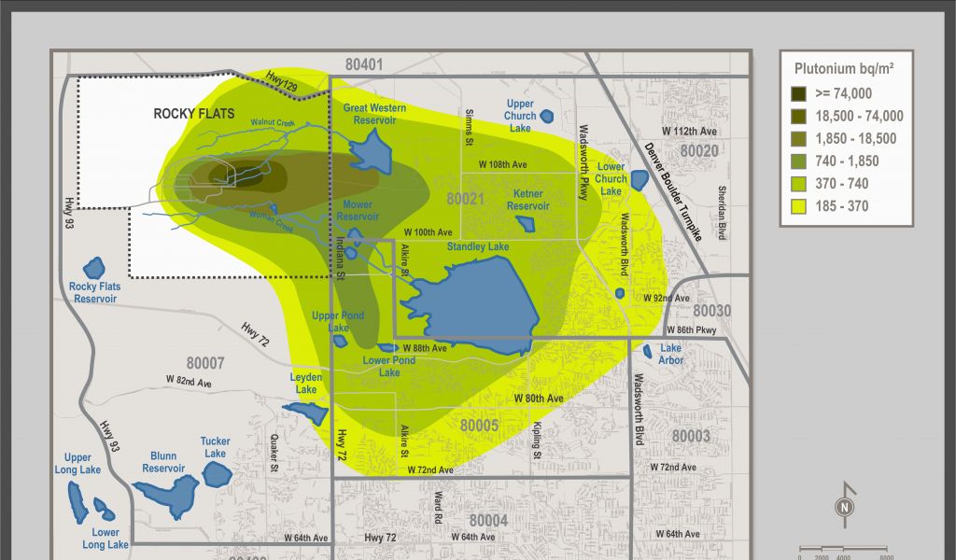
Task: Click the 80021 zip code label
Action: click(465, 199)
